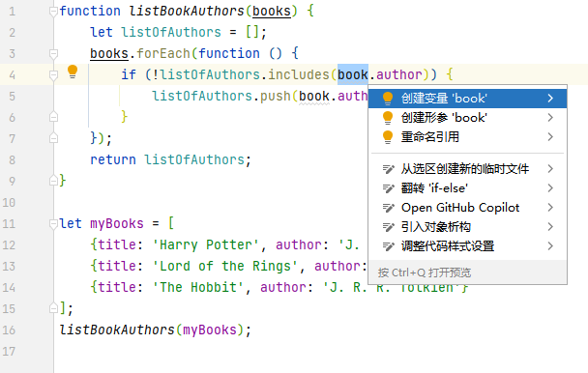Select '创建变量 book' intention action
This screenshot has height=373, width=588.
pos(467,99)
